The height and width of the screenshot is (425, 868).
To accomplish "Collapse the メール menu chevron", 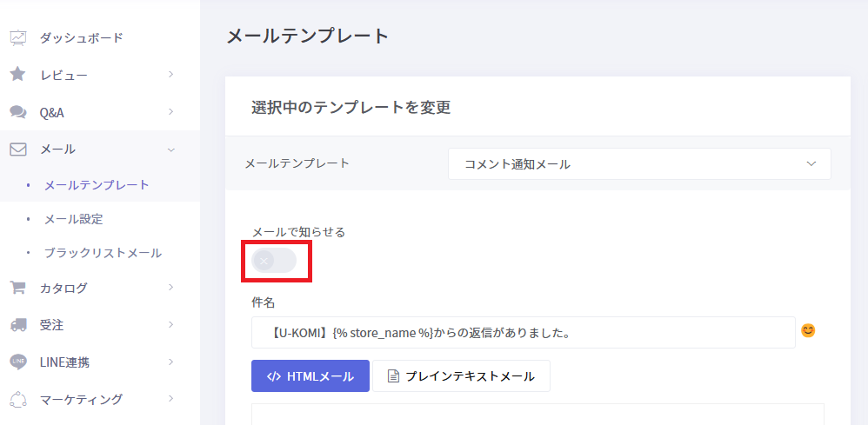I will point(171,149).
